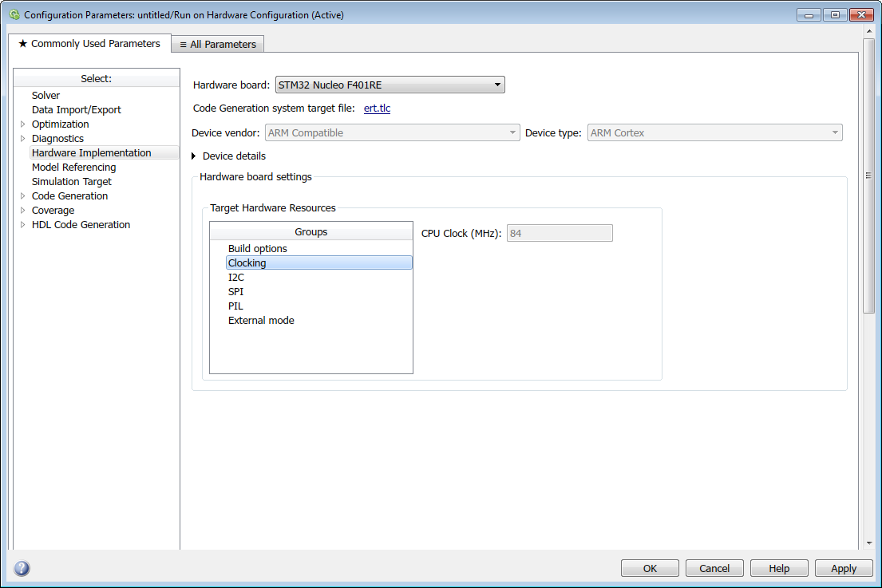The image size is (882, 588).
Task: Click the Apply button
Action: 843,568
